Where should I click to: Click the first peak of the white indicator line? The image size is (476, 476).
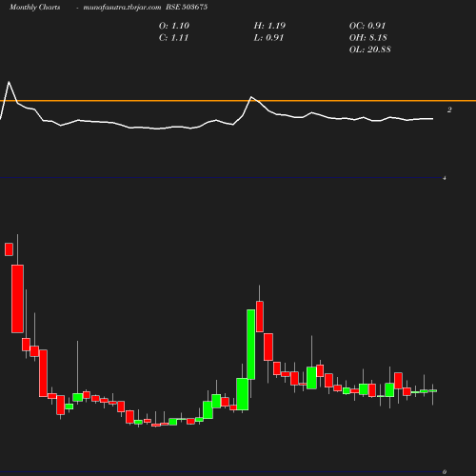[x=9, y=82]
